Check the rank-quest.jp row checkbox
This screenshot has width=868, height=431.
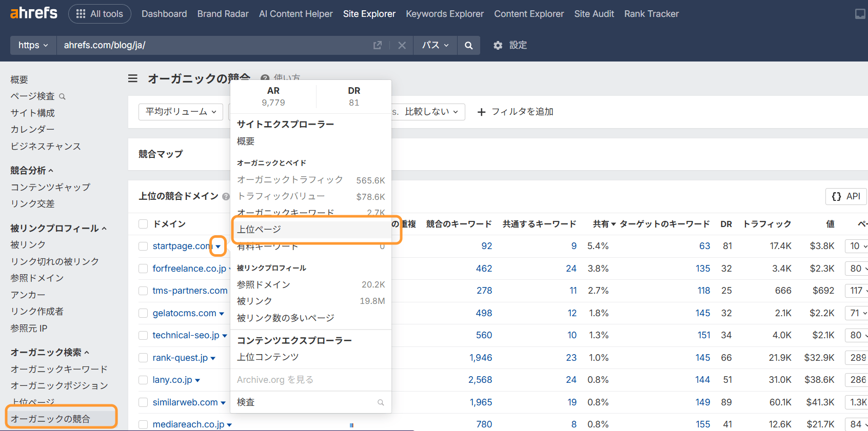pos(143,358)
